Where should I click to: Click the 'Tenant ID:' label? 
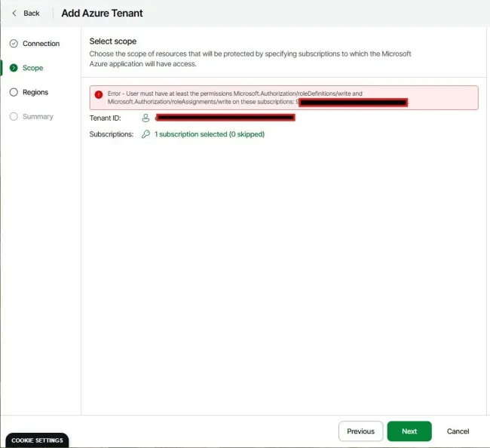coord(106,118)
